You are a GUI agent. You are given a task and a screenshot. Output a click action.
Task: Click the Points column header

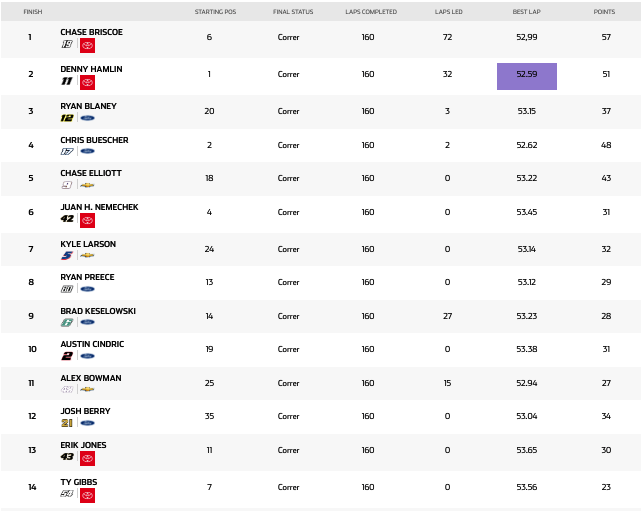[604, 12]
